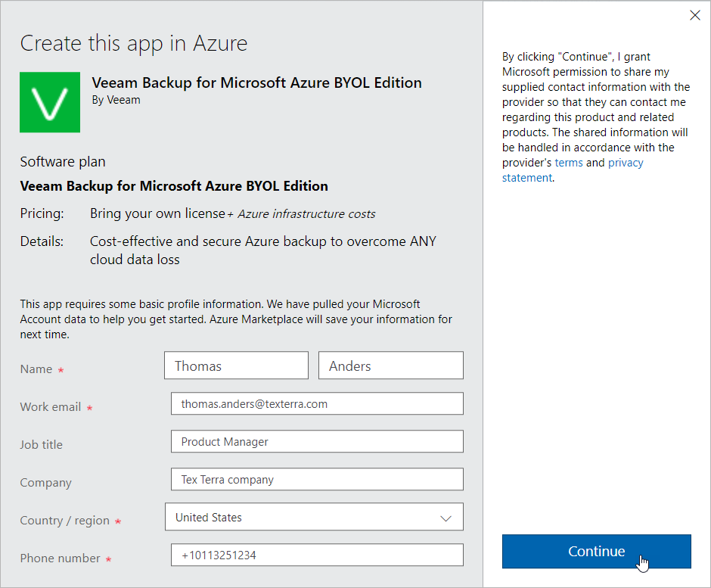Click the Work email label
711x588 pixels.
[x=50, y=407]
